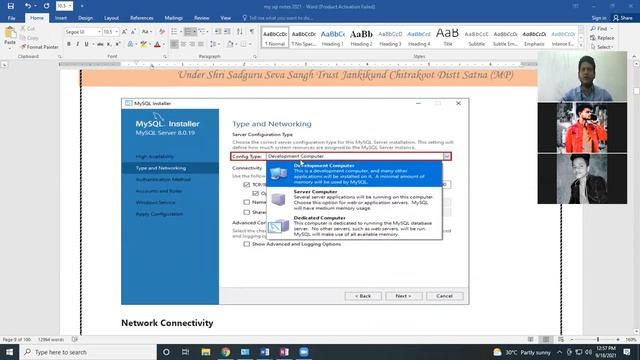The height and width of the screenshot is (360, 640).
Task: Open the ribbon font size dropdown
Action: (116, 32)
